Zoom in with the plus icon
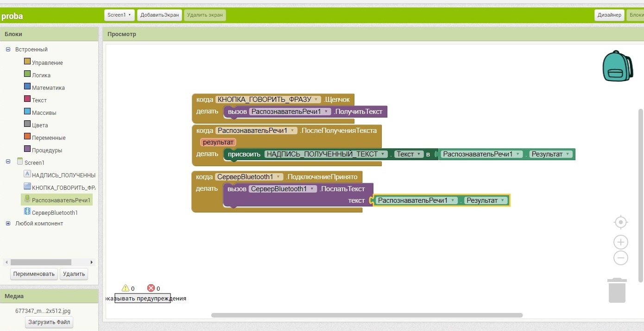 coord(620,242)
